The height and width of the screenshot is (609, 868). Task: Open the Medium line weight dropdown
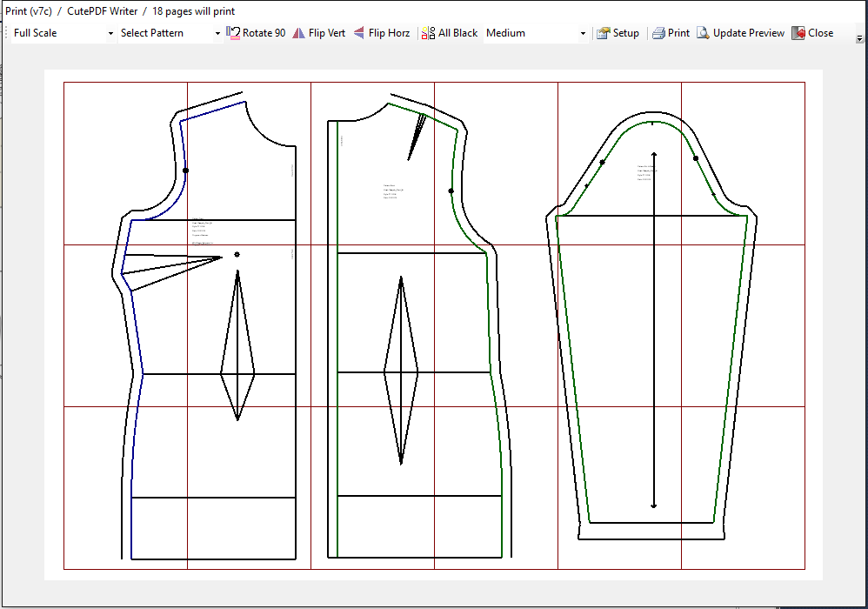[583, 33]
